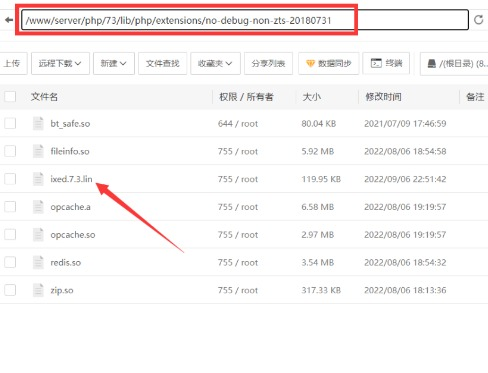Open the zip.so file name

pyautogui.click(x=62, y=290)
